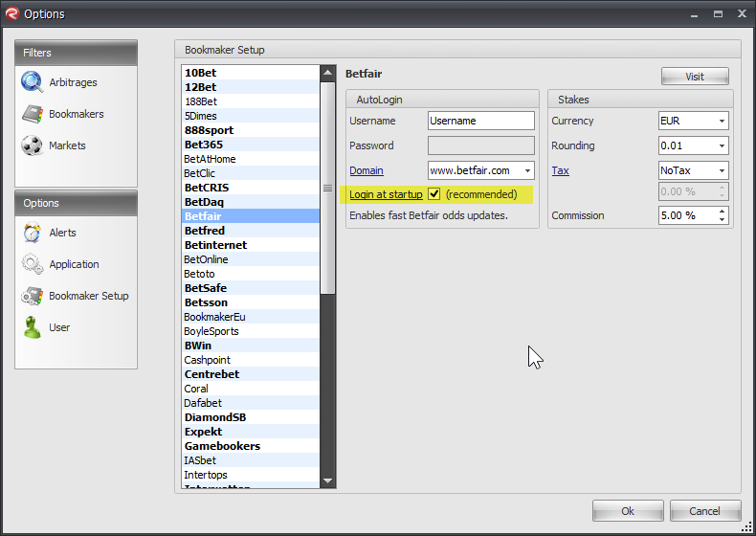Image resolution: width=756 pixels, height=536 pixels.
Task: Open the Arbitrages filter label
Action: click(73, 82)
